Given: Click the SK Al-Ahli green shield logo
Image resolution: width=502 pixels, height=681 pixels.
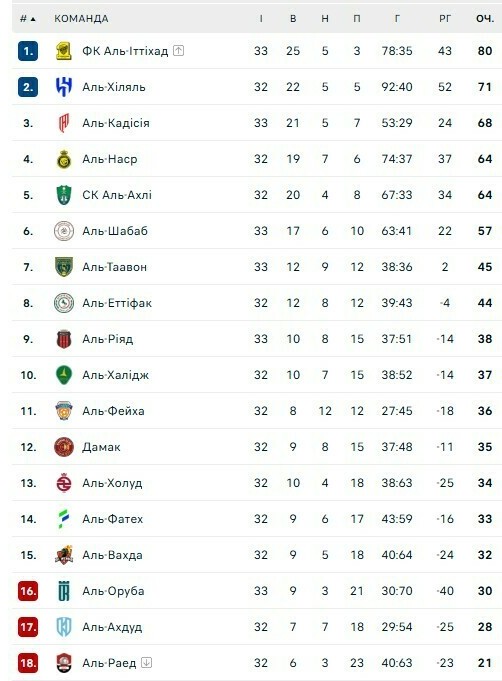Looking at the screenshot, I should click(64, 195).
